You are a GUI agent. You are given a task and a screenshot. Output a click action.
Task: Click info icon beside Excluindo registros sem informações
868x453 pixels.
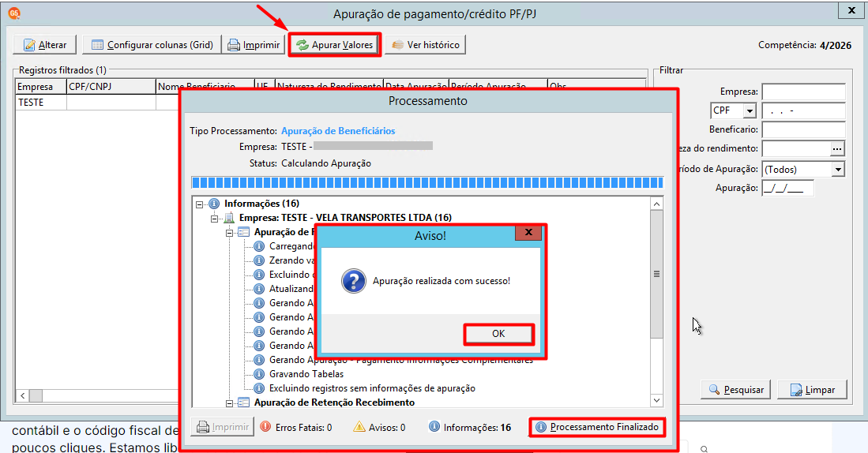pos(259,389)
